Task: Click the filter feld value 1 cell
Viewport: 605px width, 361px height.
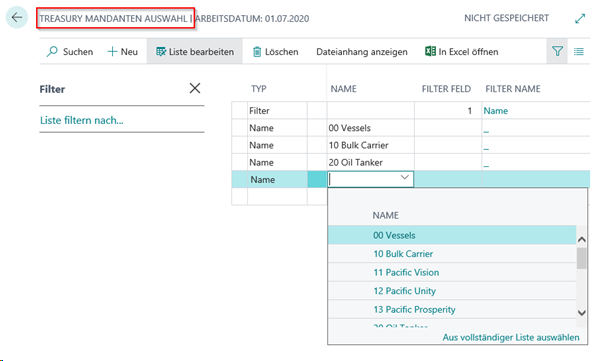Action: coord(448,111)
